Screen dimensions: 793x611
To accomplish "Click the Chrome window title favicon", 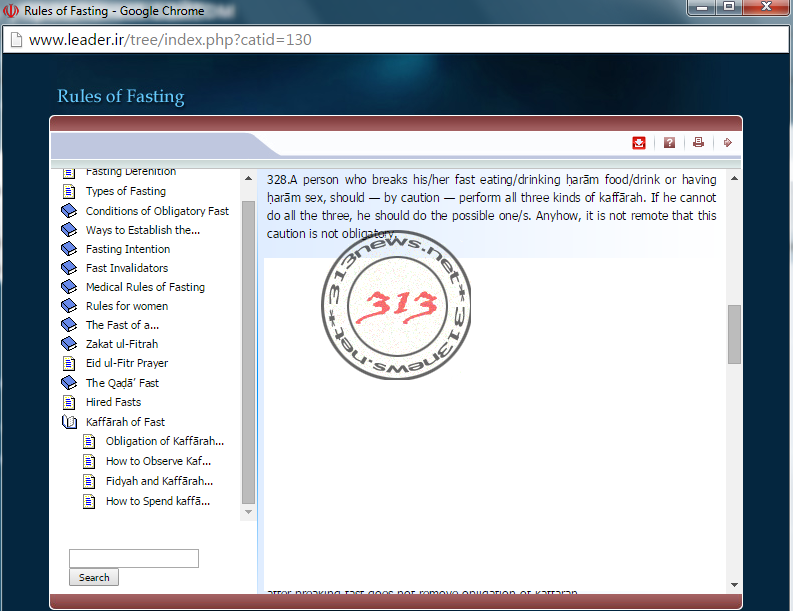I will coord(11,11).
